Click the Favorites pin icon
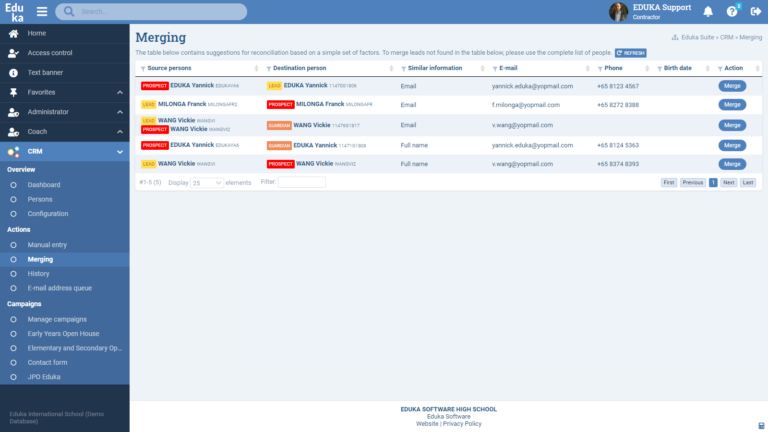This screenshot has height=432, width=768. pos(13,92)
